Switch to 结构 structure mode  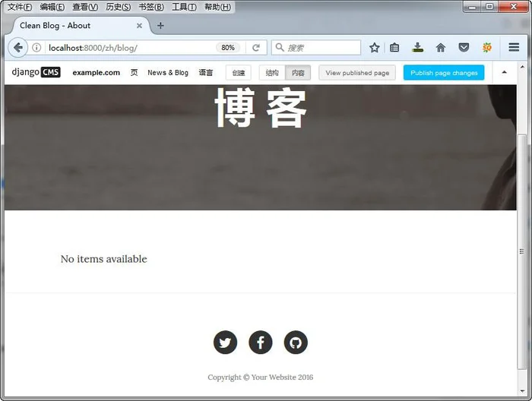pos(272,73)
